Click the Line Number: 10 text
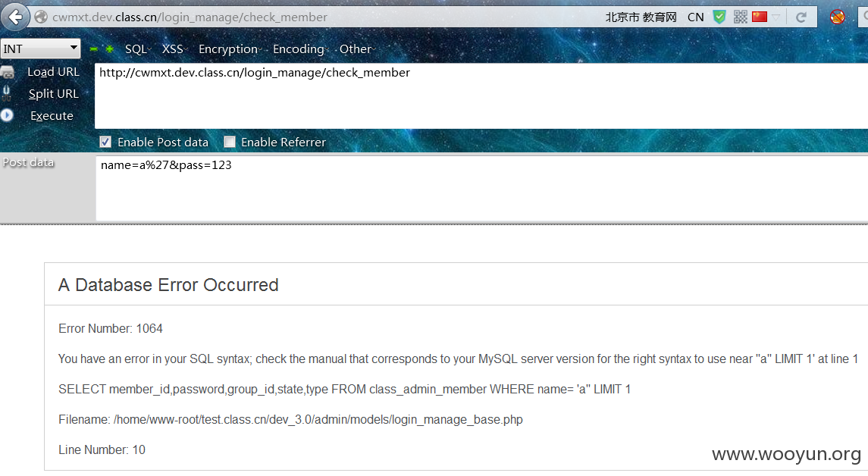Image resolution: width=868 pixels, height=476 pixels. (x=102, y=449)
